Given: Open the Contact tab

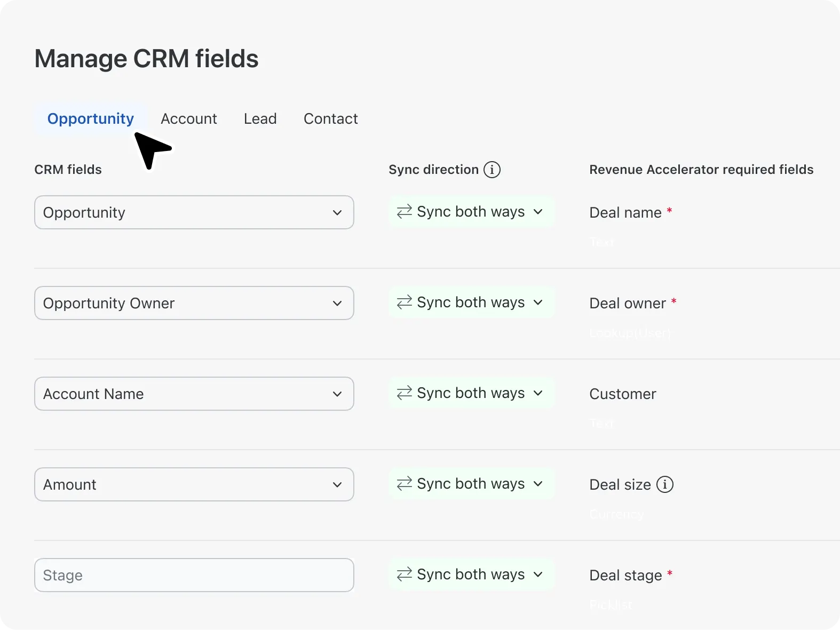Looking at the screenshot, I should pyautogui.click(x=330, y=118).
